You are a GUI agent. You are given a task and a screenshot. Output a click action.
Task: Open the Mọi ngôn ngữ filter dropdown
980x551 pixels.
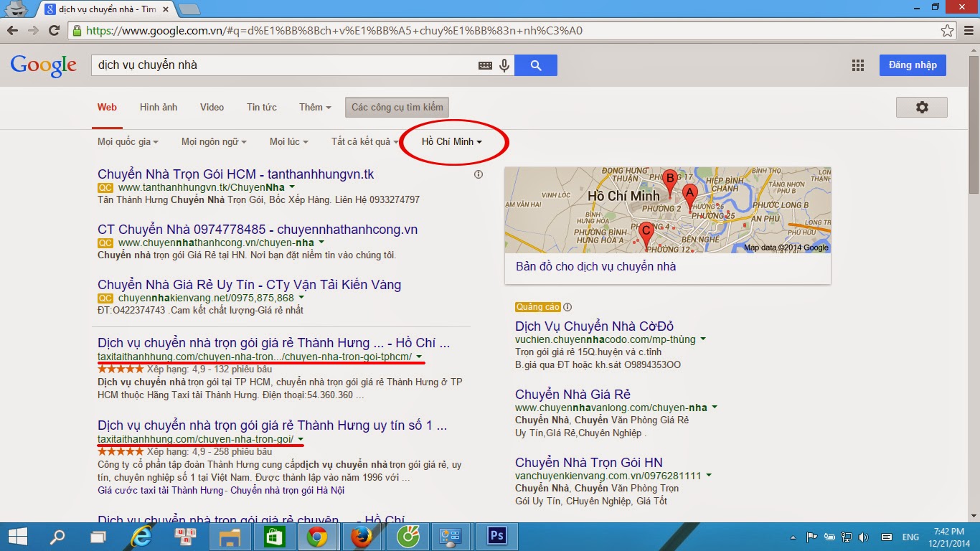214,142
